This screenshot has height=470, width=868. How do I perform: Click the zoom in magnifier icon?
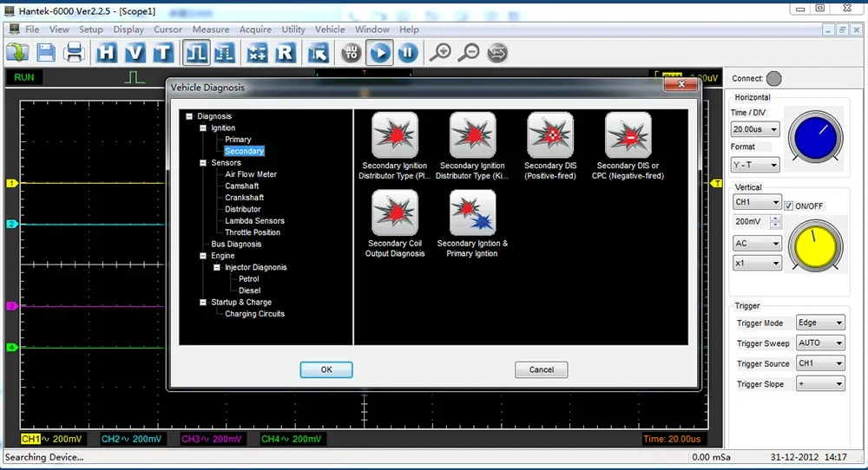[440, 53]
